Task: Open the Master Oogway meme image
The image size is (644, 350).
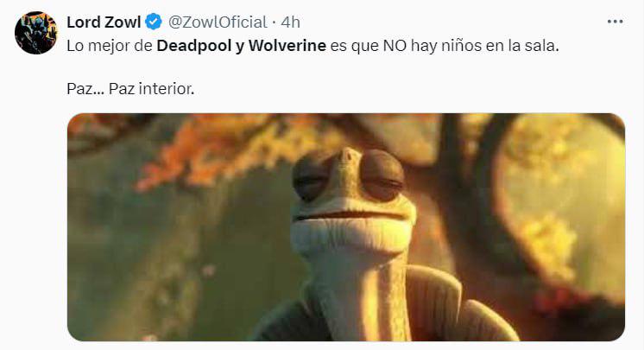Action: 346,227
